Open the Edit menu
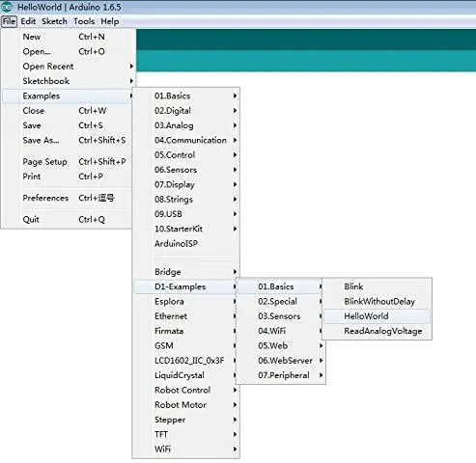The width and height of the screenshot is (476, 463). click(x=28, y=21)
